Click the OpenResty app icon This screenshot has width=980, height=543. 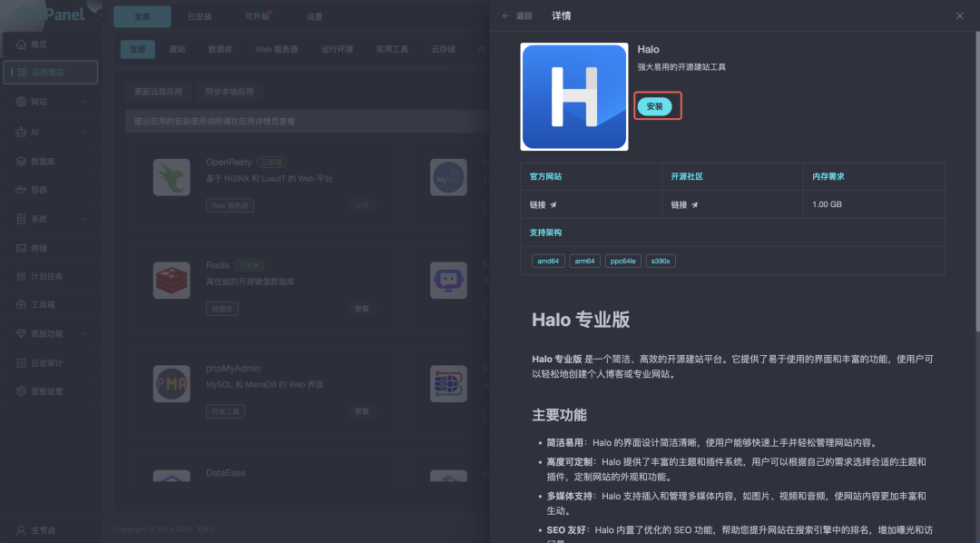click(x=171, y=177)
